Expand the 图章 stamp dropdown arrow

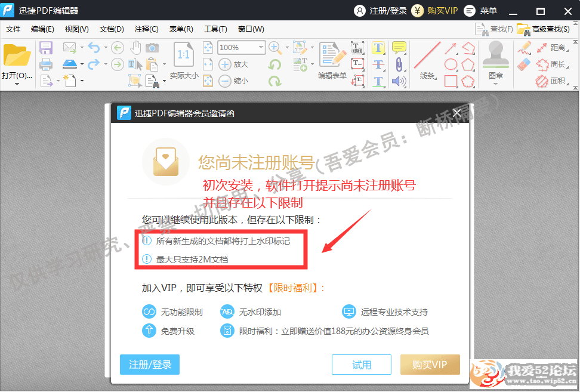point(496,84)
